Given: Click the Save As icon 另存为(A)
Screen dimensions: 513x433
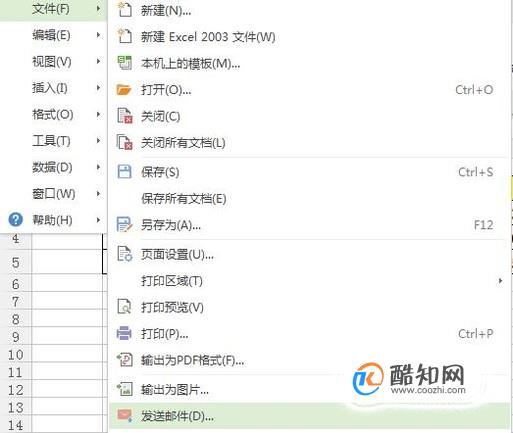Looking at the screenshot, I should [124, 225].
